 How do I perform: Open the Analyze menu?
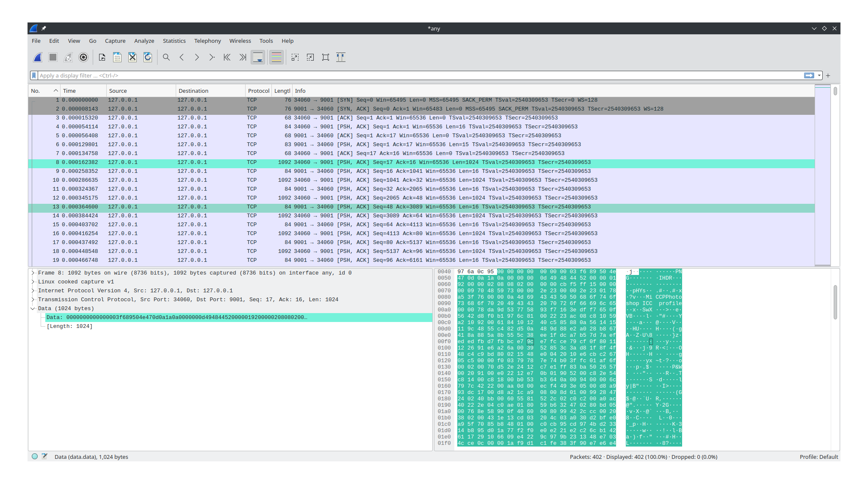click(144, 41)
